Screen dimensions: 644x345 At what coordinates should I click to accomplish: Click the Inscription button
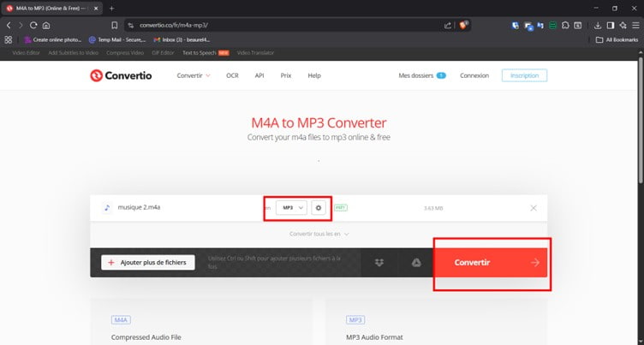(524, 75)
